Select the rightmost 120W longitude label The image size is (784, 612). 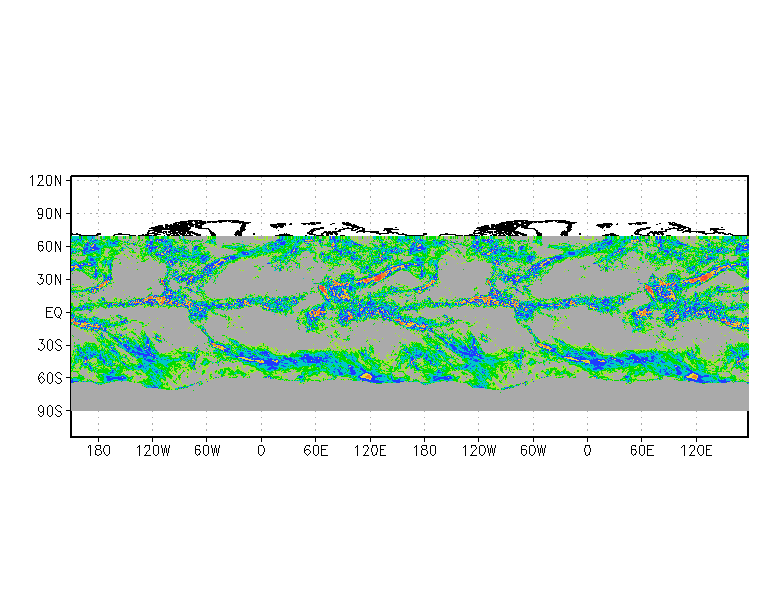(479, 451)
